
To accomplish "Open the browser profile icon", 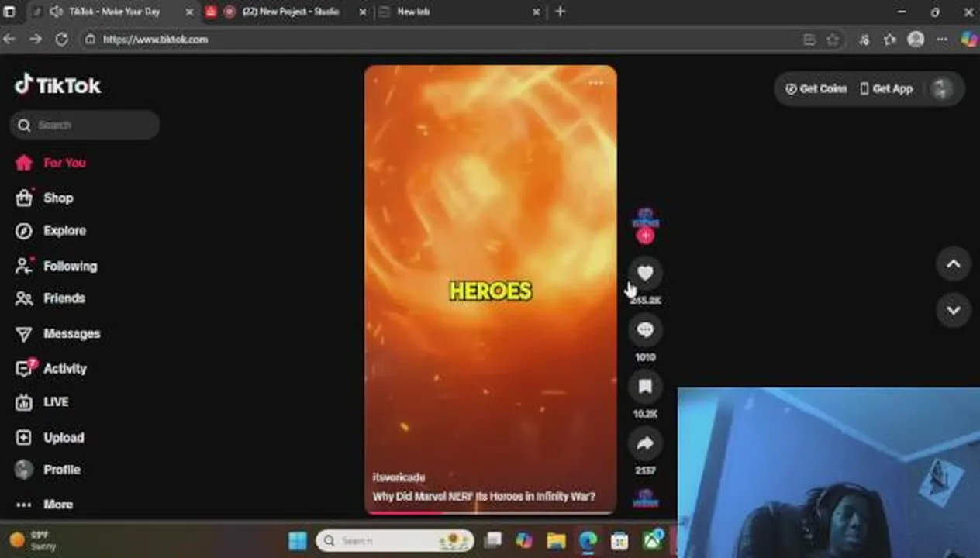I will (916, 40).
